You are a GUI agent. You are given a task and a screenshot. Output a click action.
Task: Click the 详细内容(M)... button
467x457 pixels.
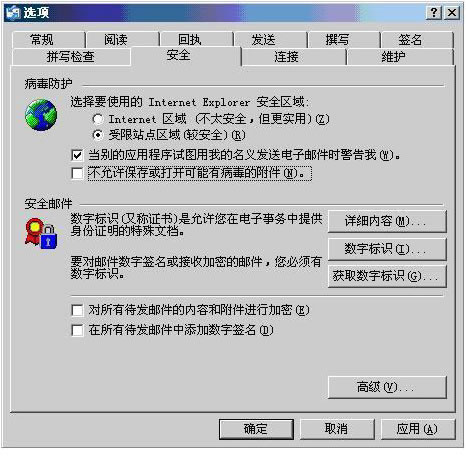tap(387, 221)
